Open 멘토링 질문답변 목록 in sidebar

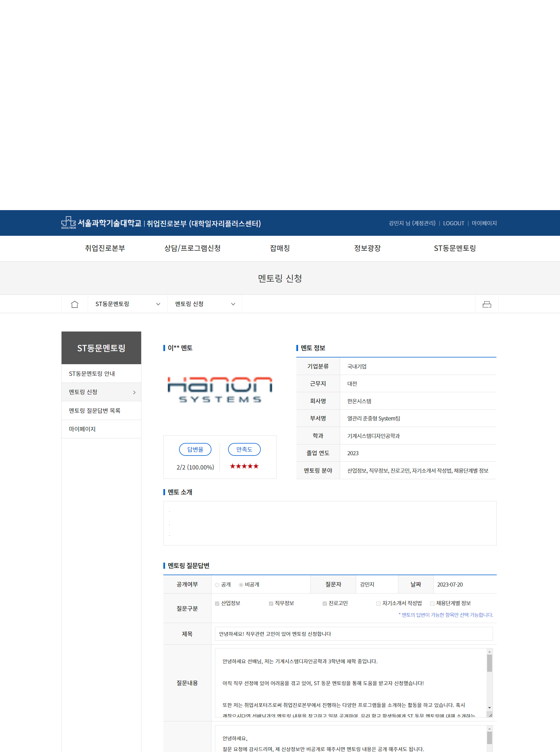101,411
